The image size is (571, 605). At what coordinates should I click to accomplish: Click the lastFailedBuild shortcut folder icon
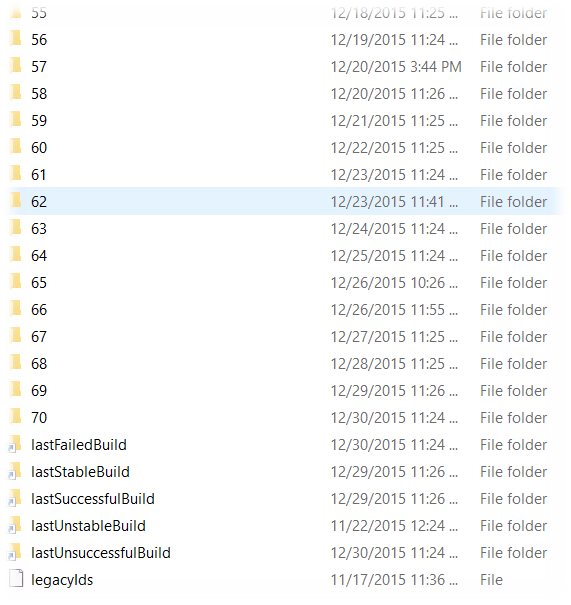[x=15, y=444]
